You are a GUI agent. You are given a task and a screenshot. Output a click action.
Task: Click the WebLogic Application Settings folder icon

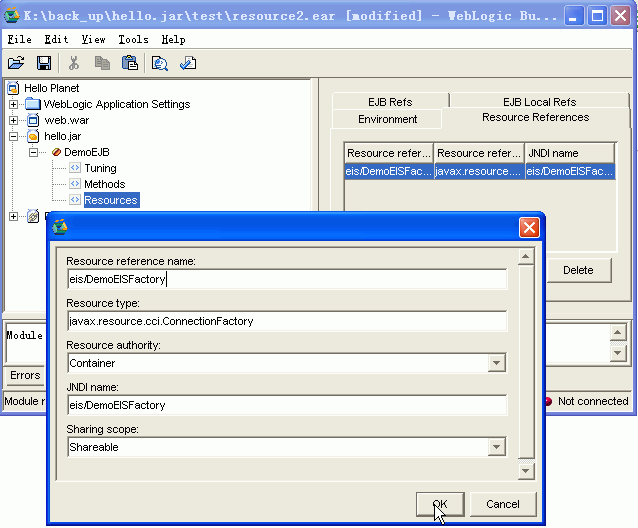tap(33, 104)
